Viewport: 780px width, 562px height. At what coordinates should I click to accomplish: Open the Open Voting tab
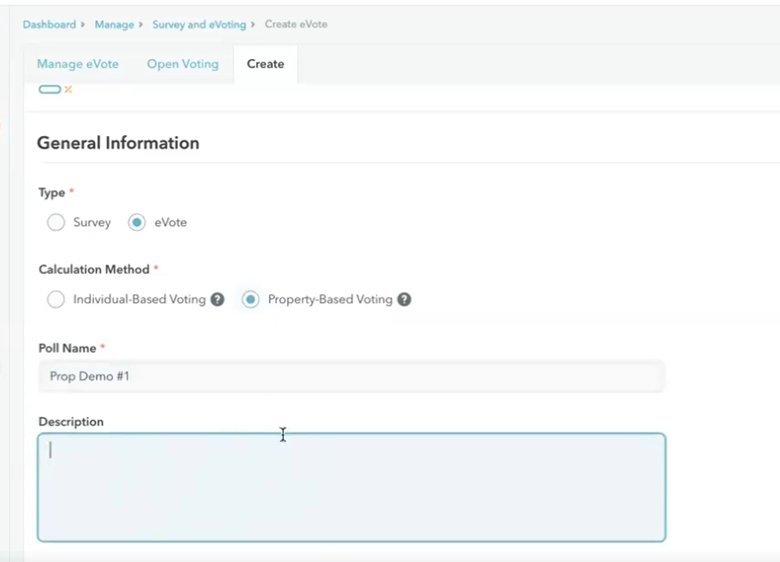coord(182,64)
